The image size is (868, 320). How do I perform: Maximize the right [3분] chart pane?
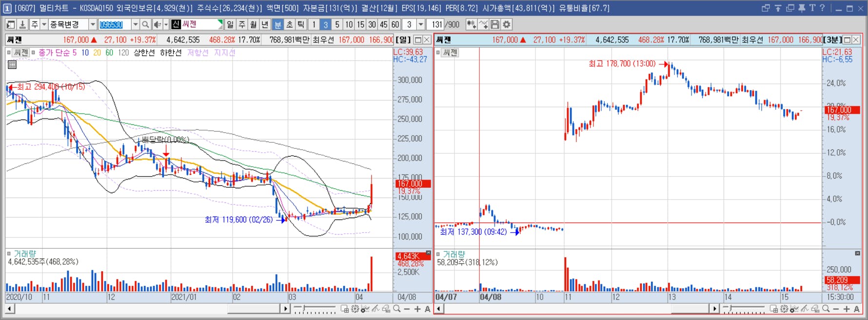click(847, 40)
